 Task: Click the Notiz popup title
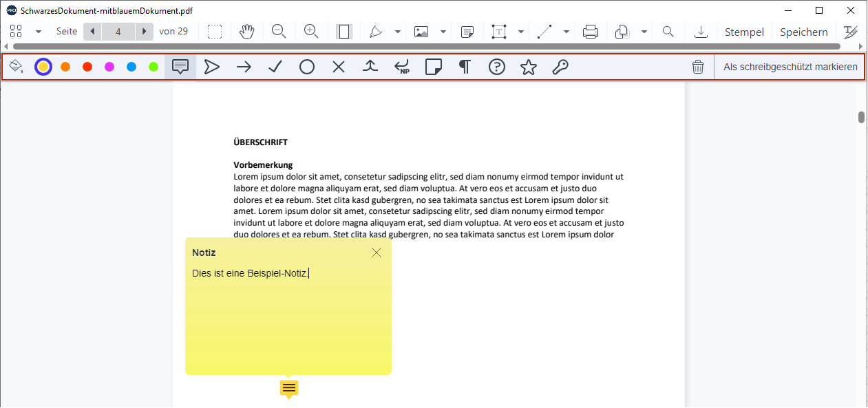[x=204, y=253]
